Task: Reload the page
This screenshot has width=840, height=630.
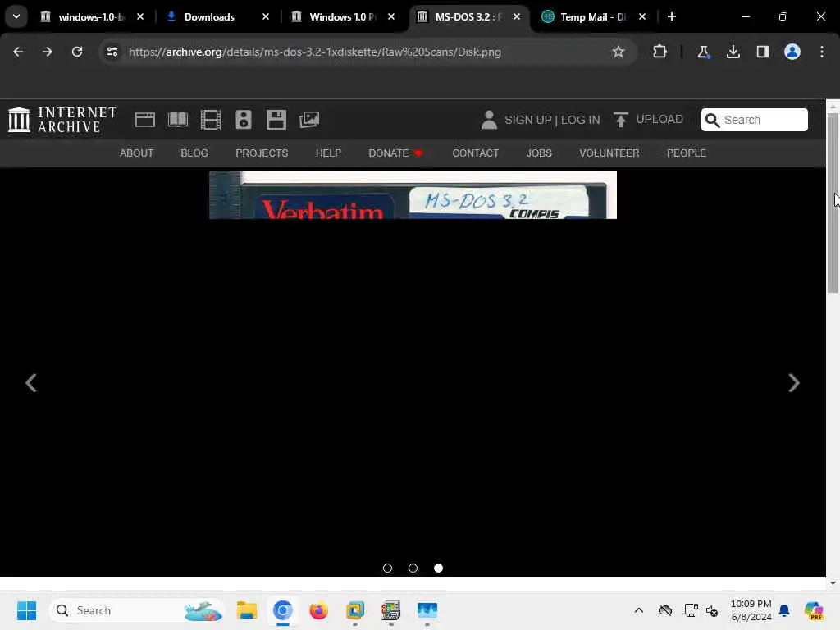Action: pos(77,52)
